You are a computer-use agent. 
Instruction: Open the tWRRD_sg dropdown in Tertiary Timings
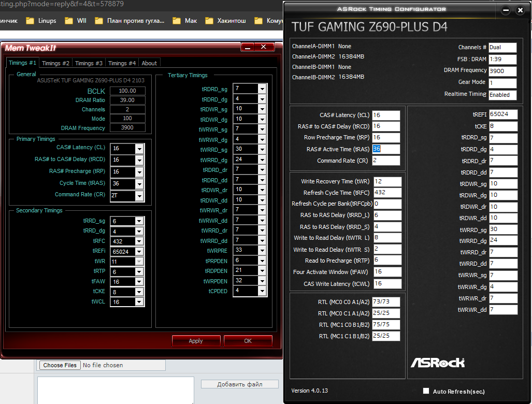[x=262, y=150]
